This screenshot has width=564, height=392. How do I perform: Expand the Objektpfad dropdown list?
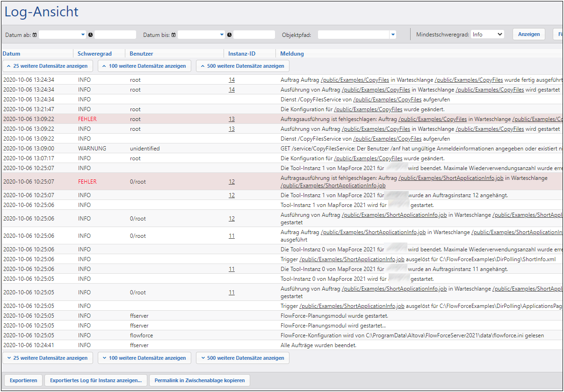click(x=393, y=35)
